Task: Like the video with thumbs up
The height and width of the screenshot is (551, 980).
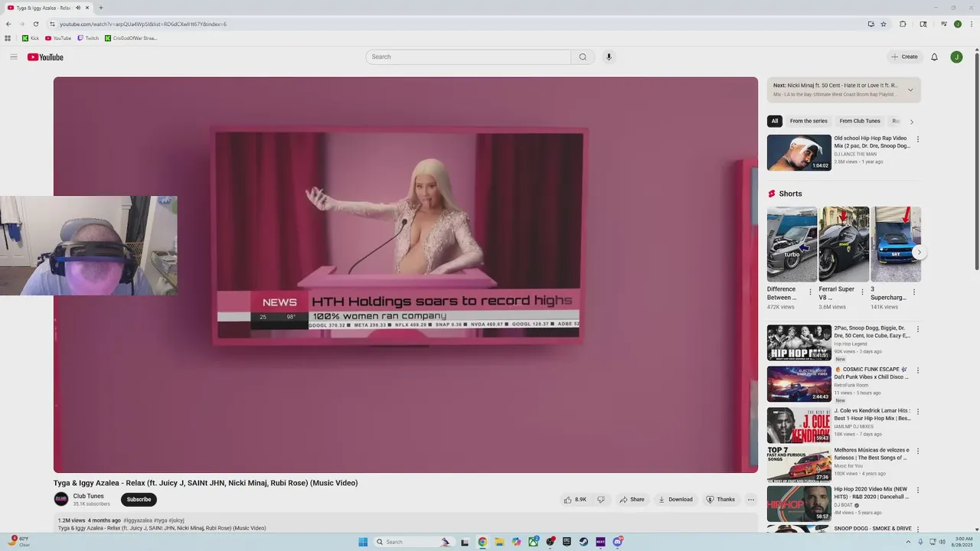Action: 575,500
